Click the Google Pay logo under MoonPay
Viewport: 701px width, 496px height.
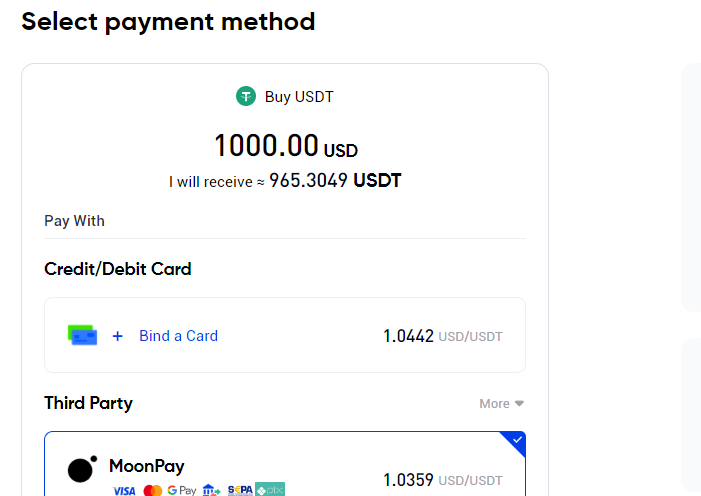pyautogui.click(x=182, y=490)
